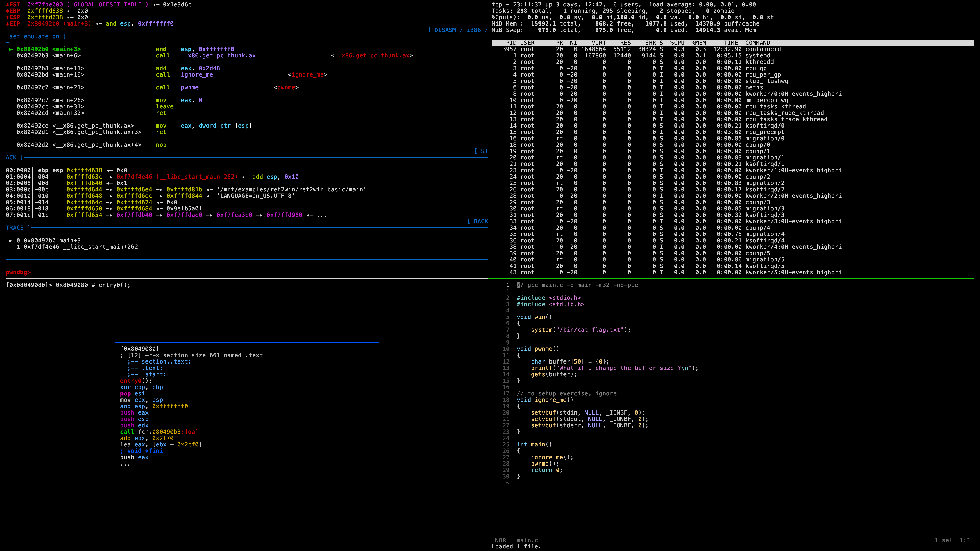Viewport: 980px width, 551px height.
Task: Click the call pwnme instruction line
Action: point(177,87)
